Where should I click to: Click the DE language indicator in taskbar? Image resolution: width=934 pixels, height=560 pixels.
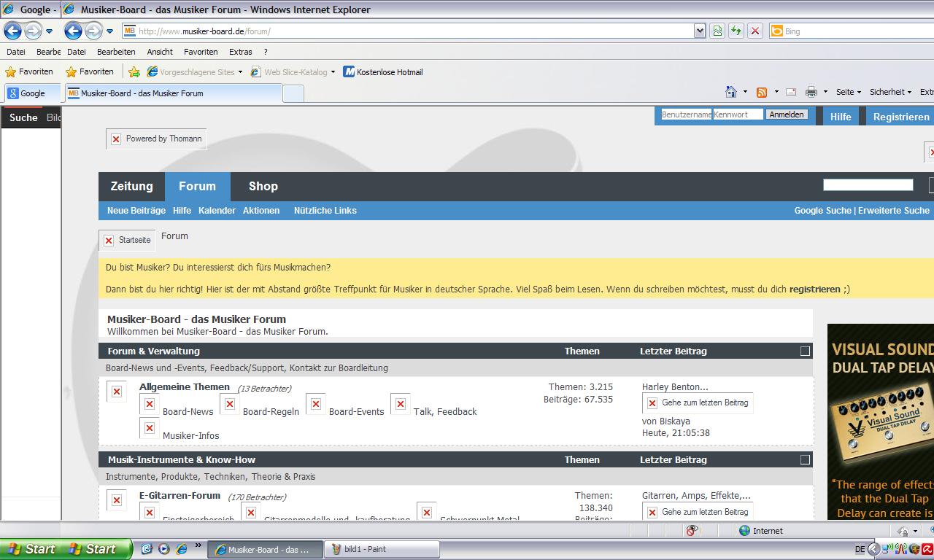point(860,549)
